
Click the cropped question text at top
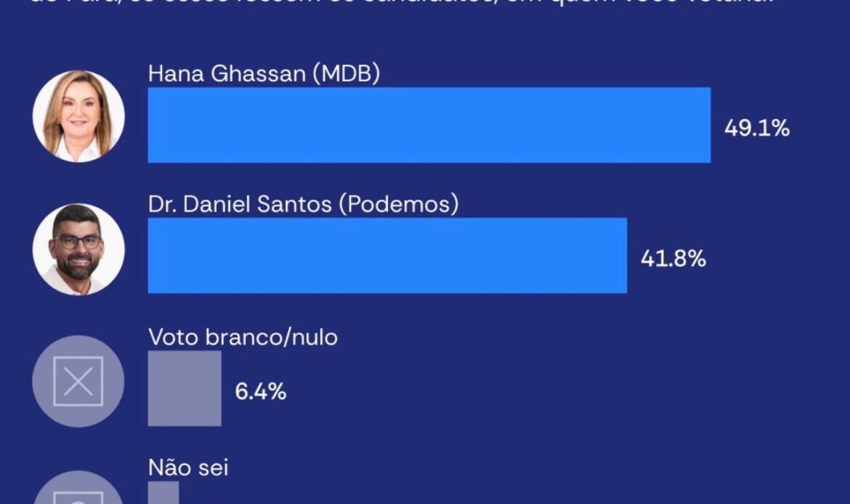(400, 3)
